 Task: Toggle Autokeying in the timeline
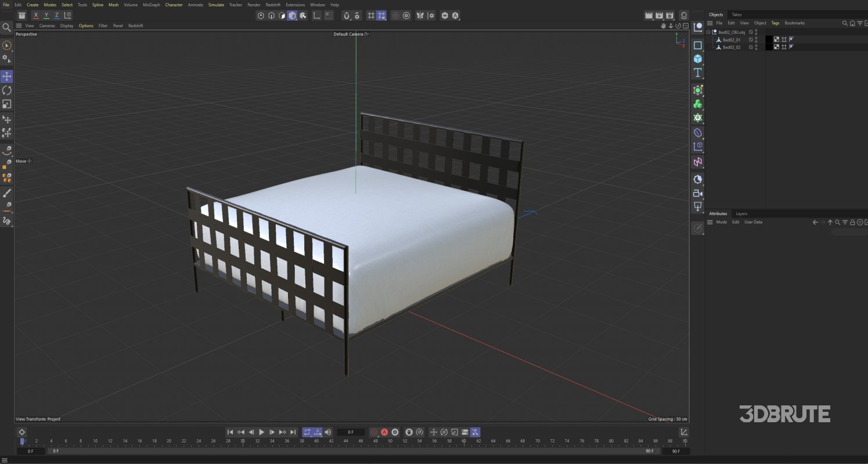tap(384, 432)
